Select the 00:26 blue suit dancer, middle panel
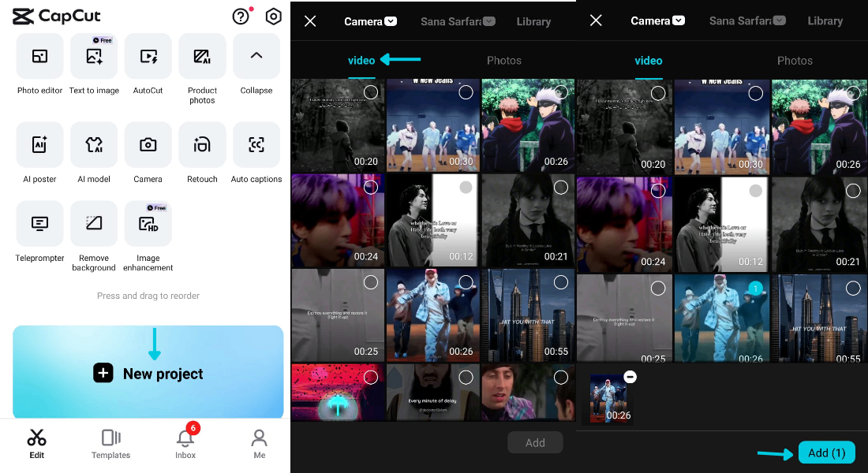 [466, 282]
